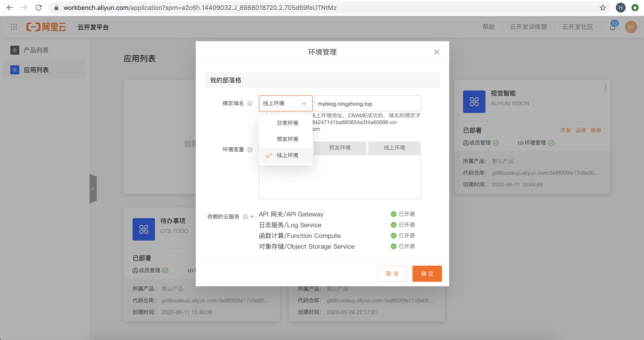The width and height of the screenshot is (644, 340).
Task: Click the Aliyun logo
Action: click(46, 27)
